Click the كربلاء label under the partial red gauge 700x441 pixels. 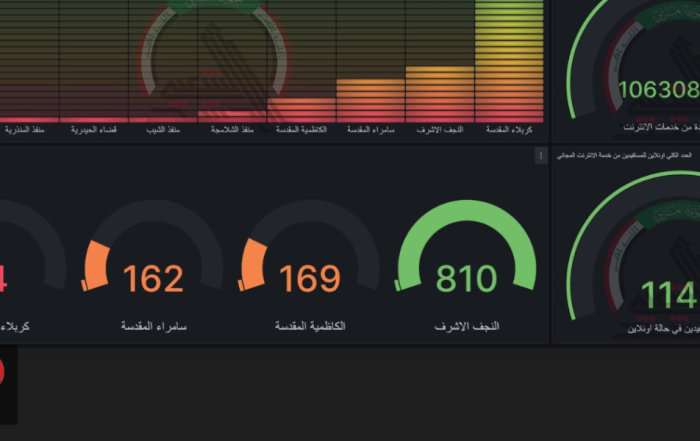[14, 326]
